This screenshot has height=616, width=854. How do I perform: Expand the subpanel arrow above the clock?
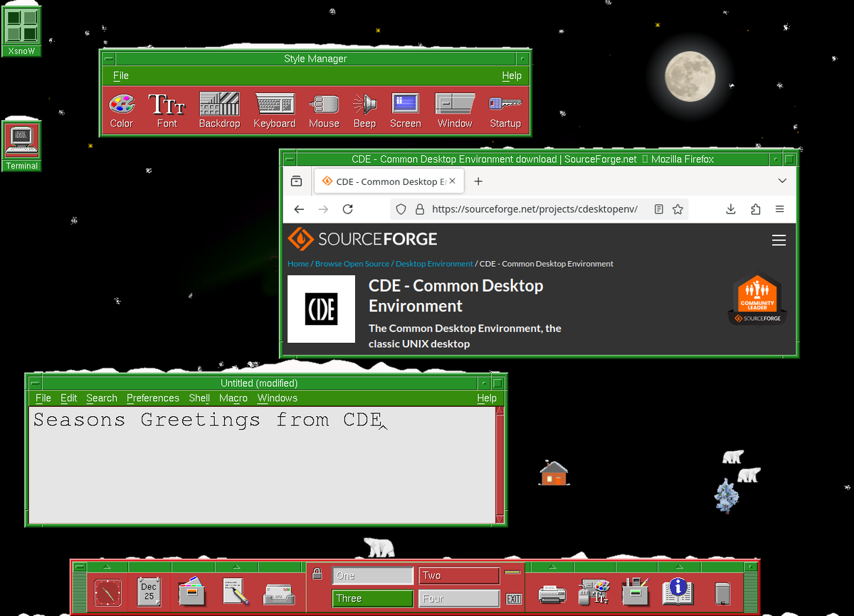click(x=107, y=567)
